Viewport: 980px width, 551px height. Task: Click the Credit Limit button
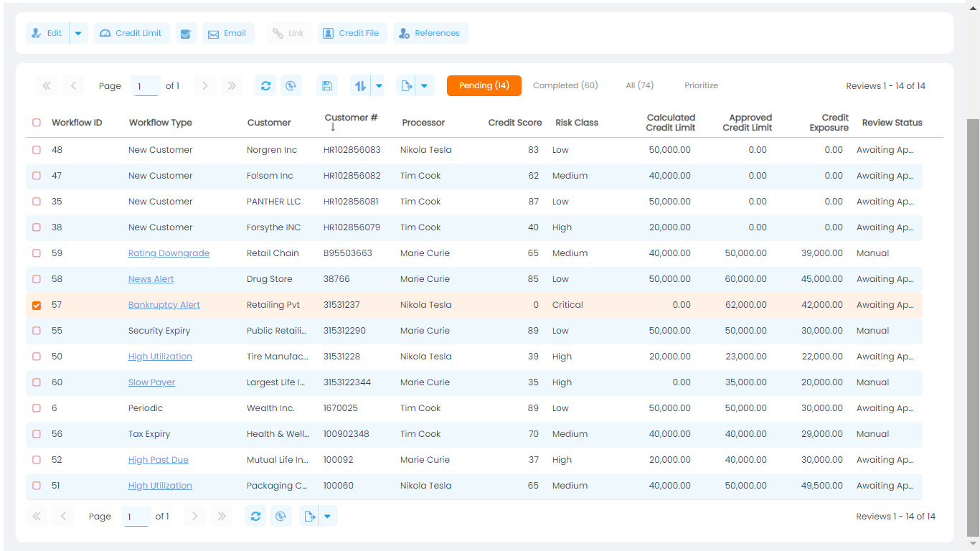131,34
